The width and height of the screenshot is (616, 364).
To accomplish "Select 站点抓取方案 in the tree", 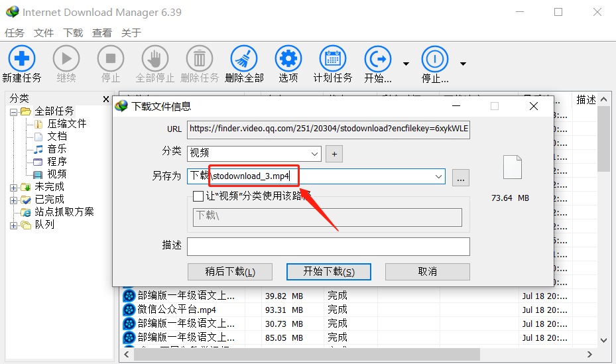I will (64, 212).
